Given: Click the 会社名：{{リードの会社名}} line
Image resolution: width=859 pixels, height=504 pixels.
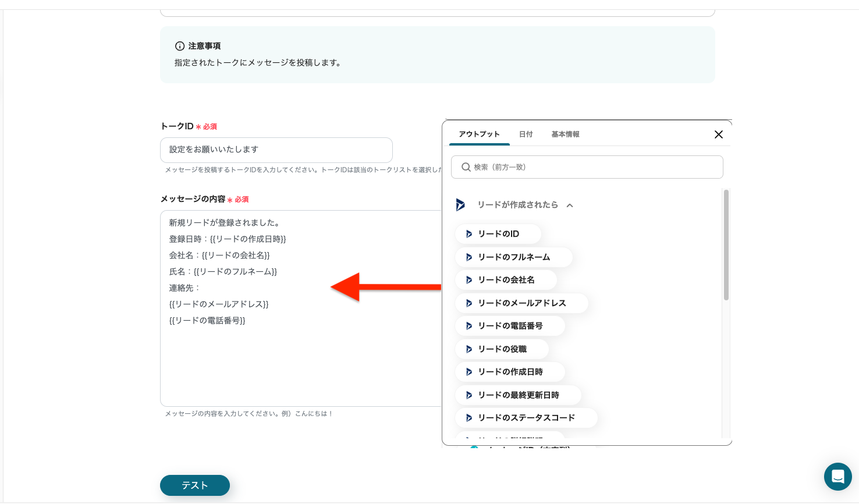Looking at the screenshot, I should [x=219, y=255].
